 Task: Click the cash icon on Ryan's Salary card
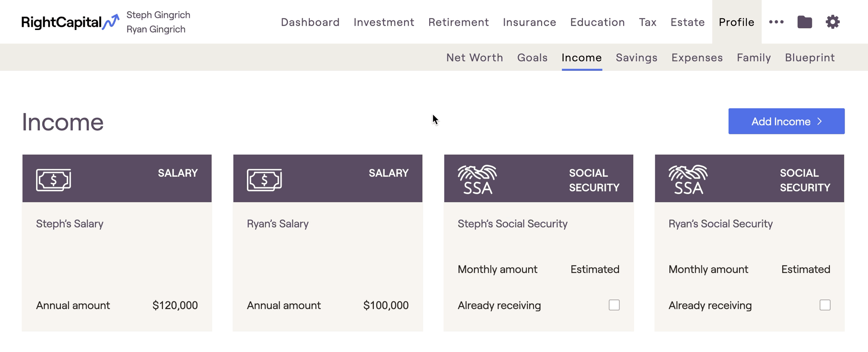(264, 179)
